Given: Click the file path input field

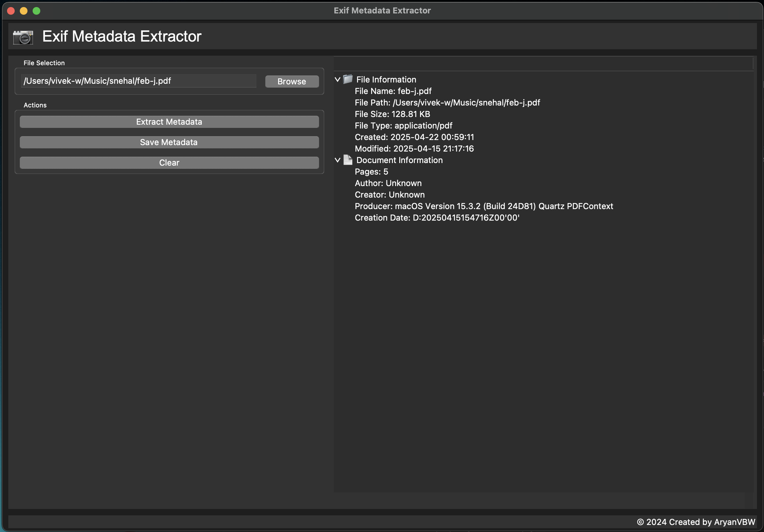Looking at the screenshot, I should pos(138,81).
